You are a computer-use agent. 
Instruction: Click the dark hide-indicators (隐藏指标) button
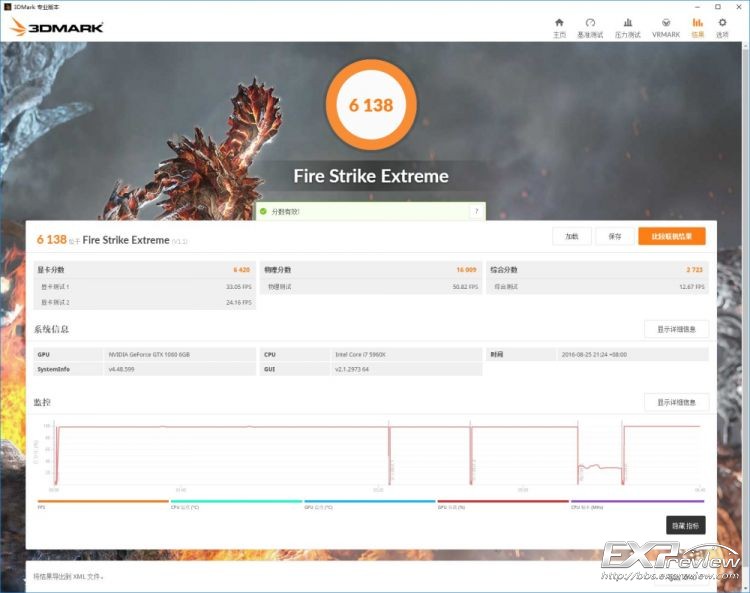pyautogui.click(x=685, y=525)
